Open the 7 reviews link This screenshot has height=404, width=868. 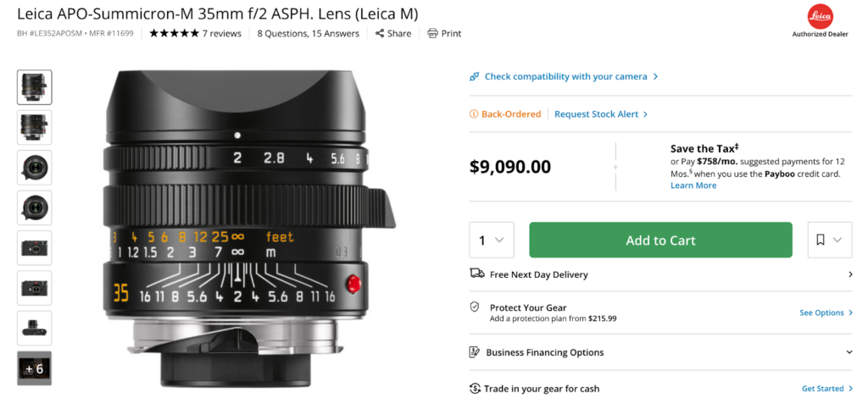click(222, 34)
